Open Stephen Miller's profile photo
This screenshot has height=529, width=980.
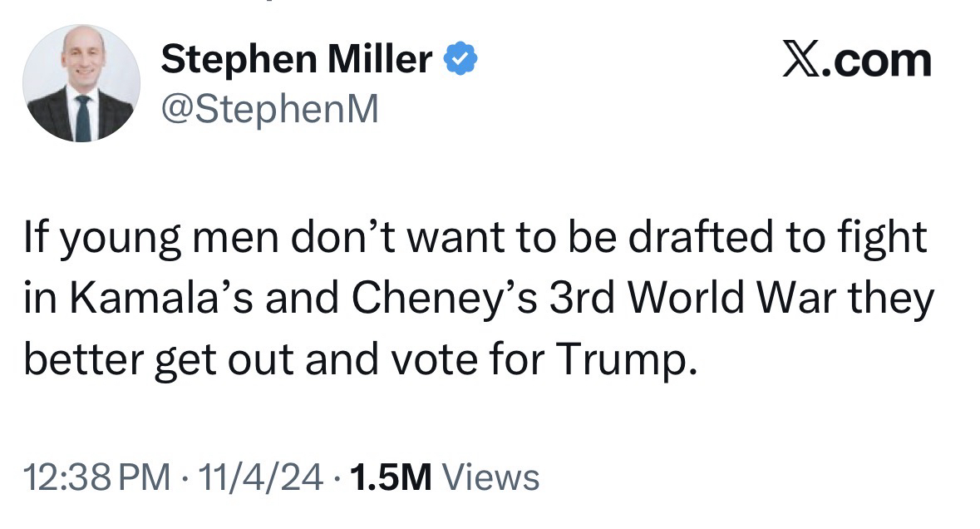pyautogui.click(x=81, y=83)
